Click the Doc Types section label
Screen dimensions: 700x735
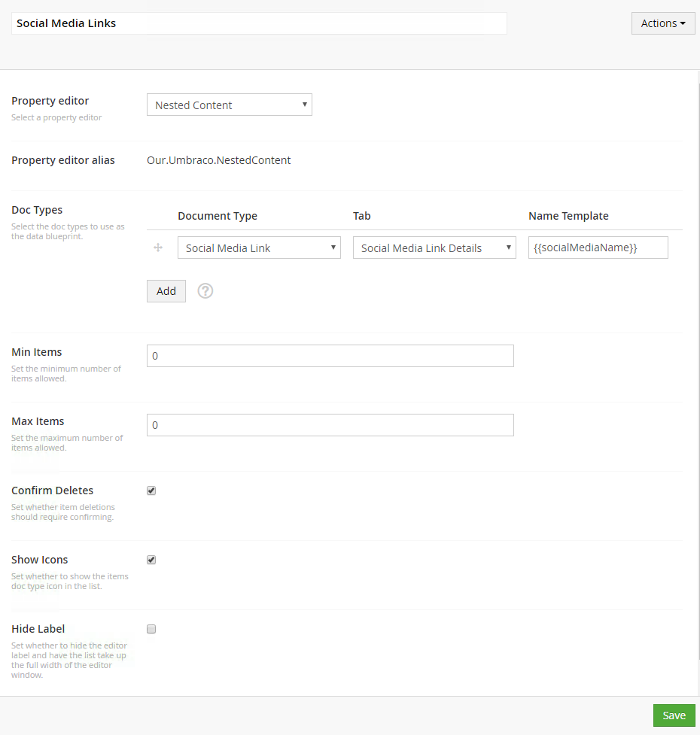tap(37, 210)
